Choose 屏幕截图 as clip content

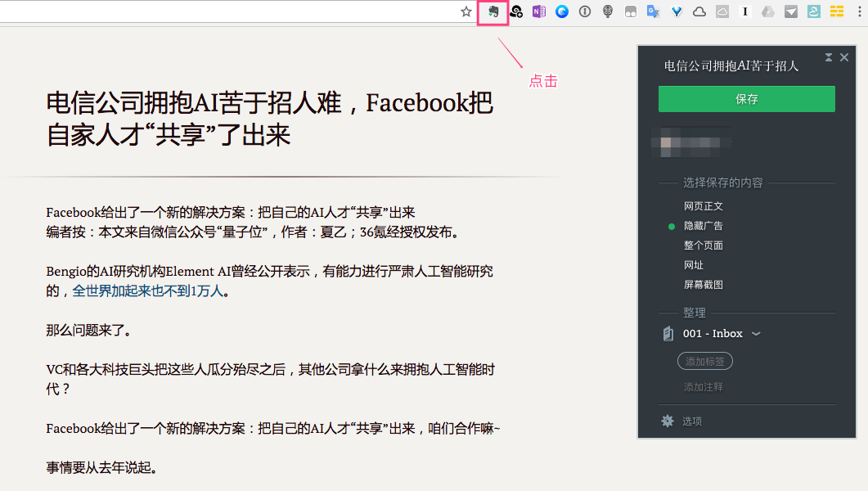pyautogui.click(x=703, y=285)
